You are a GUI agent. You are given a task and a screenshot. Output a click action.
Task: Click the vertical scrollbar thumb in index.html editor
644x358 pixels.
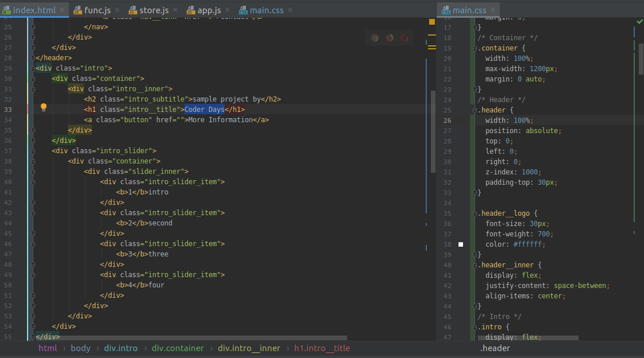point(433,131)
